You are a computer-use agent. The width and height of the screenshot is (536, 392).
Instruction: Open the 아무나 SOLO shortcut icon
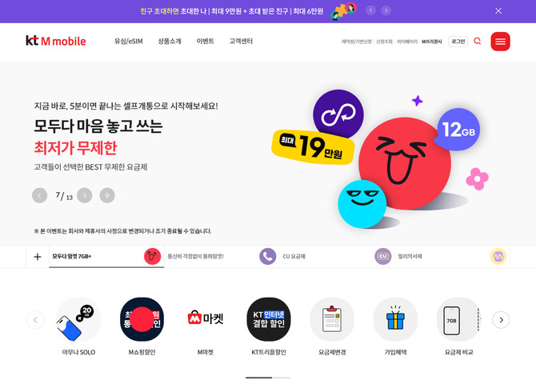[x=78, y=319]
